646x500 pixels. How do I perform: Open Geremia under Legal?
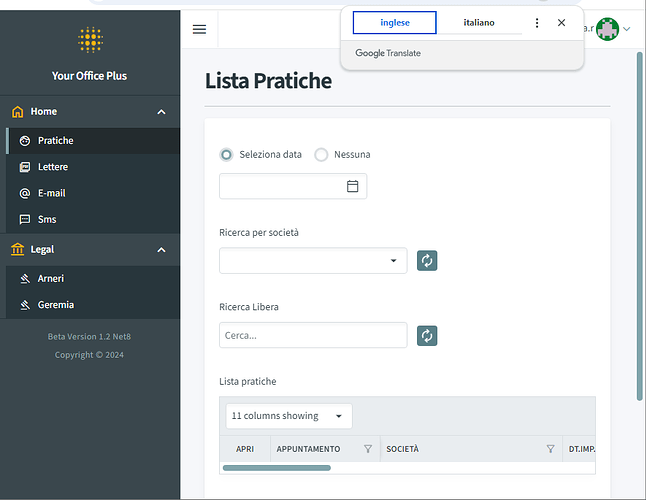click(93, 305)
